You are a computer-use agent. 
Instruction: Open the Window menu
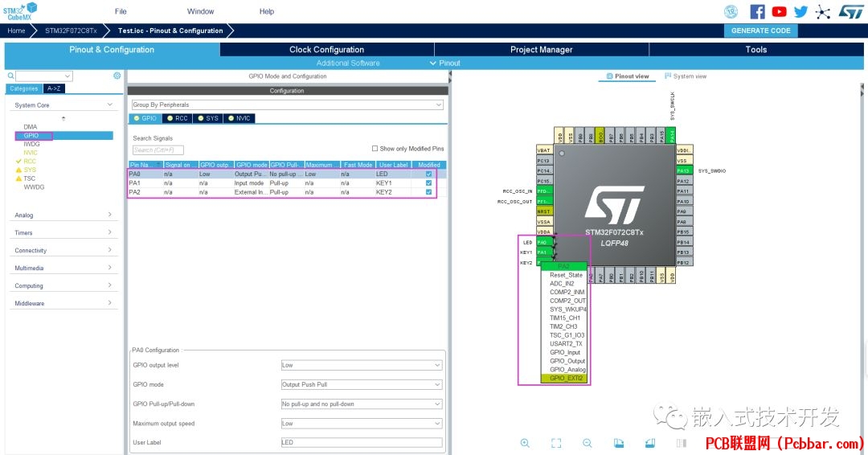[200, 11]
